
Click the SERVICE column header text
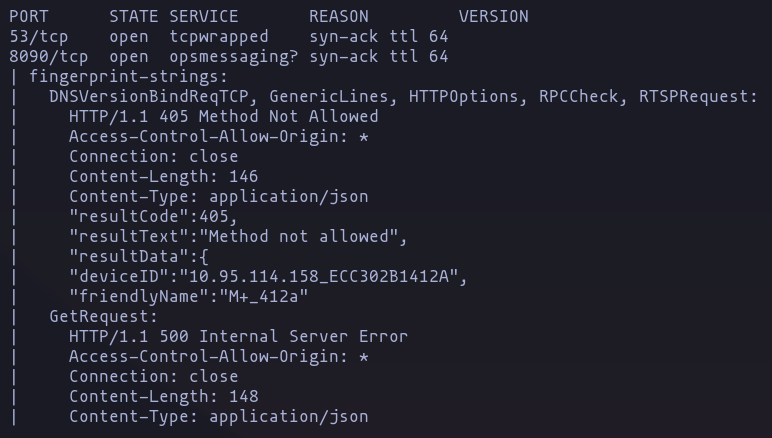click(x=204, y=17)
